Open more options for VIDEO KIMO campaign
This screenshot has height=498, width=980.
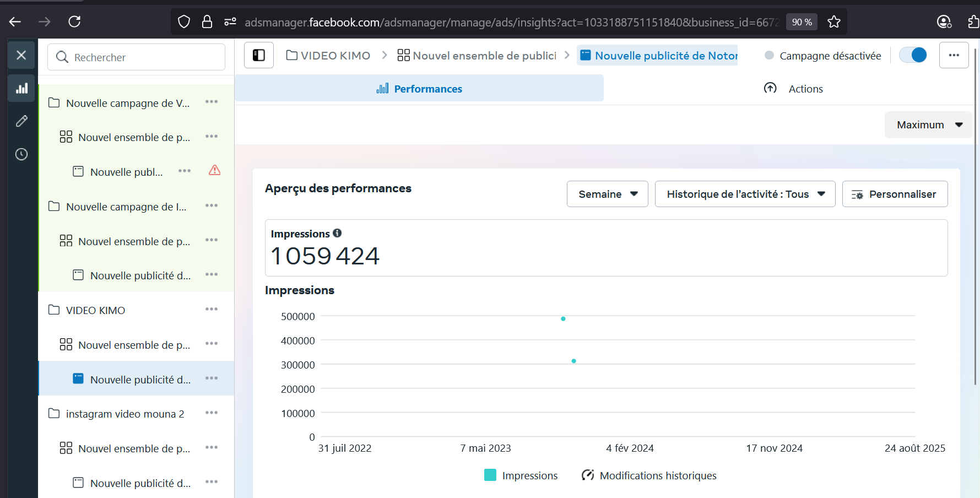click(212, 310)
